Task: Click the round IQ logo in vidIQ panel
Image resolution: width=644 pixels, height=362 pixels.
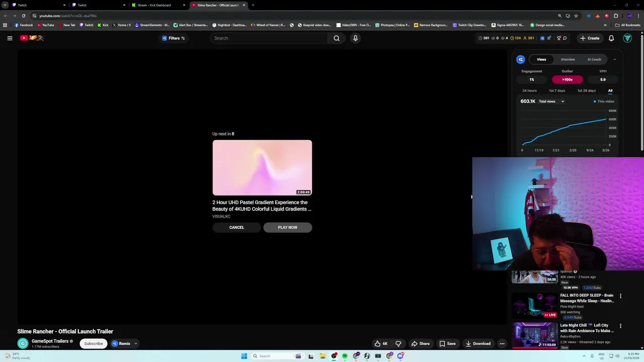Action: 521,59
